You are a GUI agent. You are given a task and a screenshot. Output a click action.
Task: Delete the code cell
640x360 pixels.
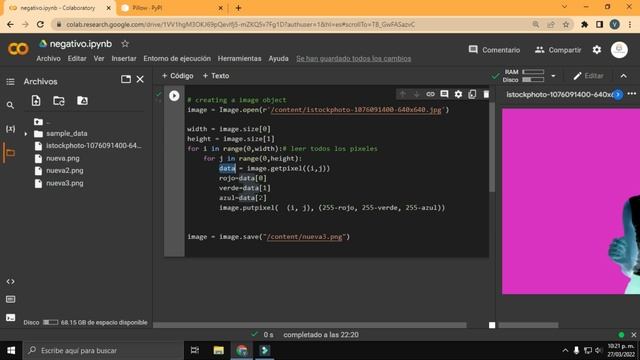click(x=486, y=94)
